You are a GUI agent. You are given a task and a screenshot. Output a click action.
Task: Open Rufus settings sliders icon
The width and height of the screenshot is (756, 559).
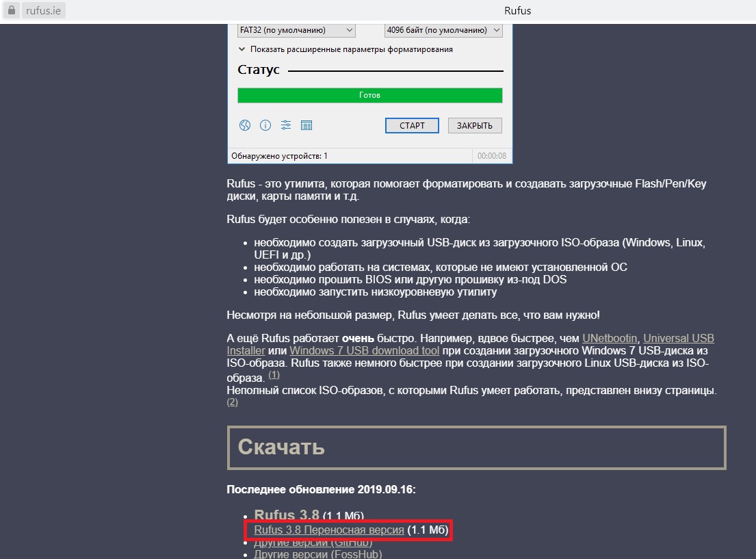tap(286, 125)
